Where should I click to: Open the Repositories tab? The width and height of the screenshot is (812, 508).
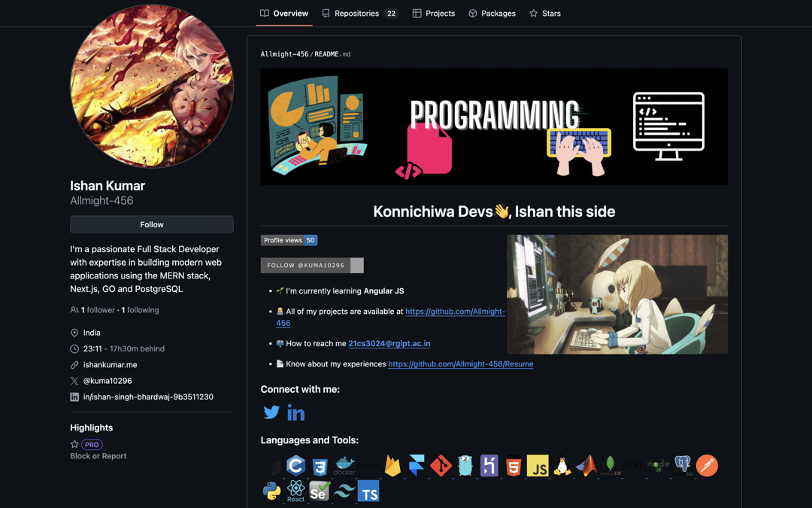[360, 14]
